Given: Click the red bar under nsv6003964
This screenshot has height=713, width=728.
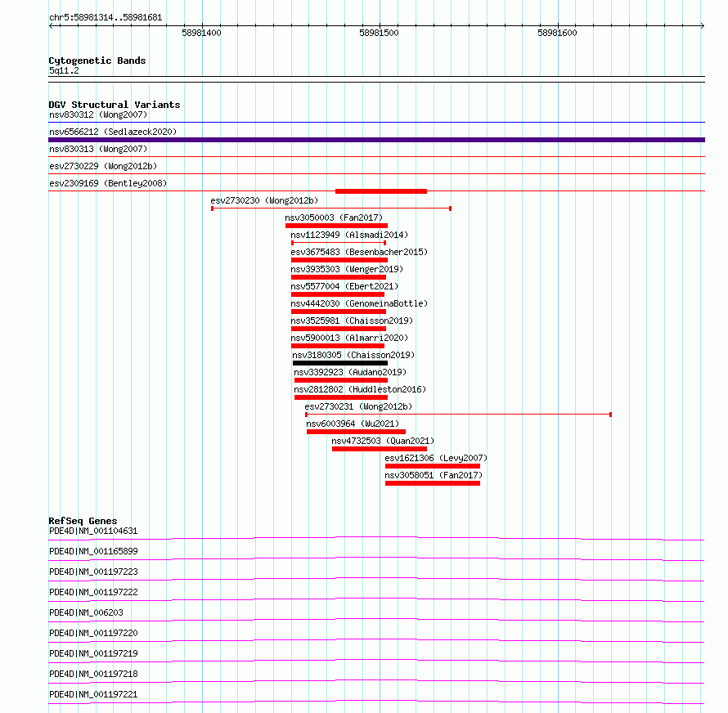Looking at the screenshot, I should pos(356,432).
